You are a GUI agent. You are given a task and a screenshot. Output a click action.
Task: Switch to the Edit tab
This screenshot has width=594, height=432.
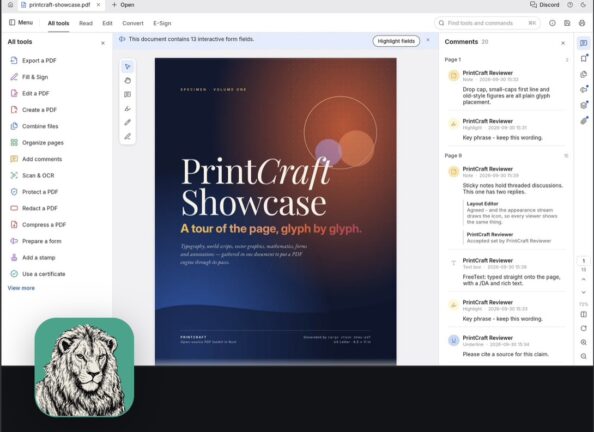107,23
